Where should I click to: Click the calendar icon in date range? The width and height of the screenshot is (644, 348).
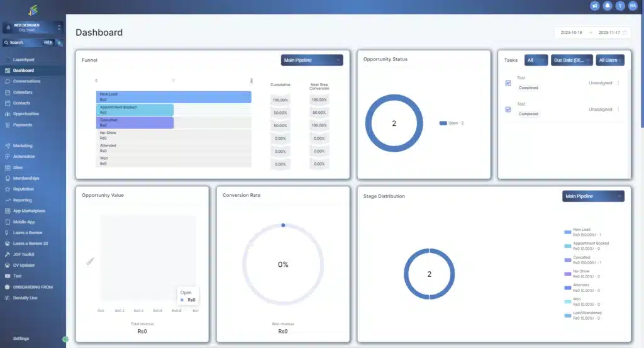[624, 32]
